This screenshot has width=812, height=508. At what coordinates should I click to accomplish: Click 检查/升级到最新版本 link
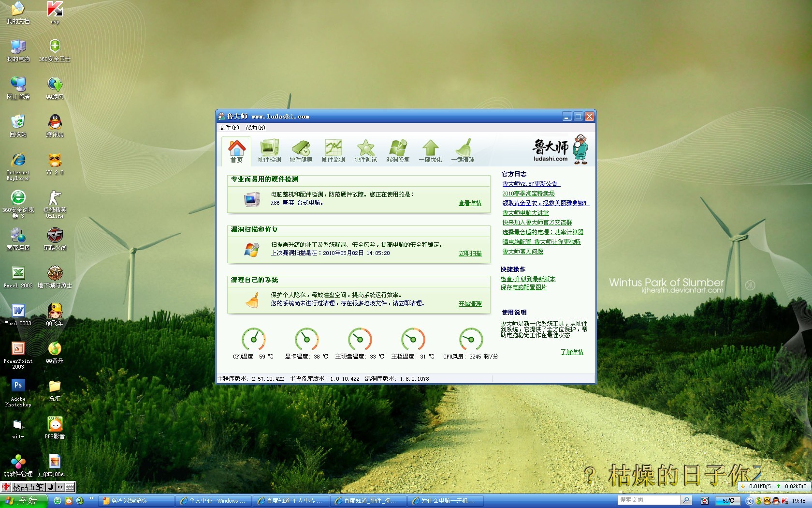pyautogui.click(x=528, y=279)
